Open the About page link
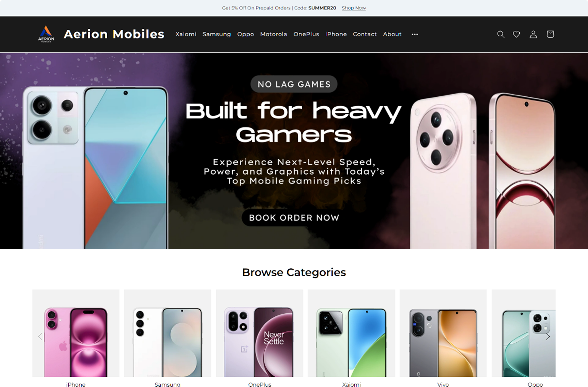Viewport: 588px width, 387px height. click(392, 34)
